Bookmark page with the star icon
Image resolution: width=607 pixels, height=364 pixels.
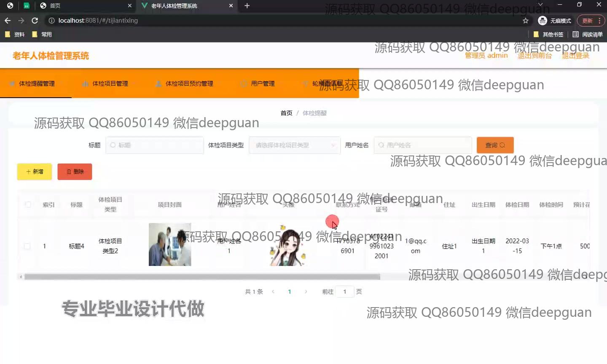point(525,21)
